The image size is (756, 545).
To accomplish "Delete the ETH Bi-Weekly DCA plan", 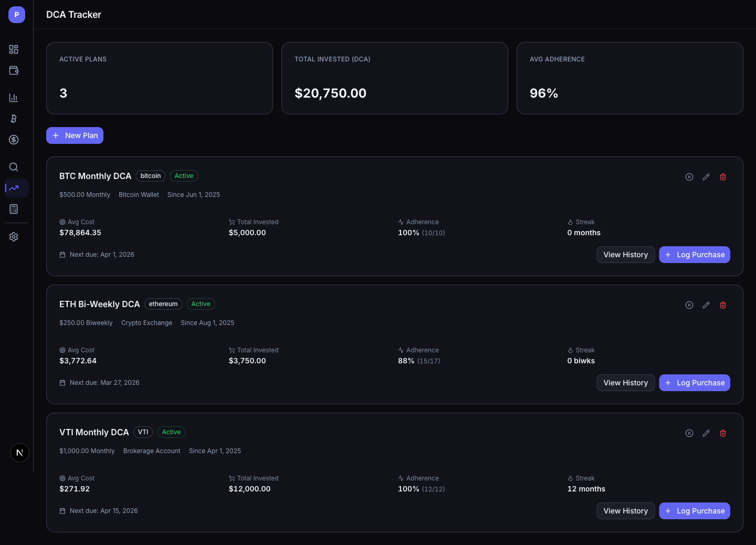I will click(723, 305).
